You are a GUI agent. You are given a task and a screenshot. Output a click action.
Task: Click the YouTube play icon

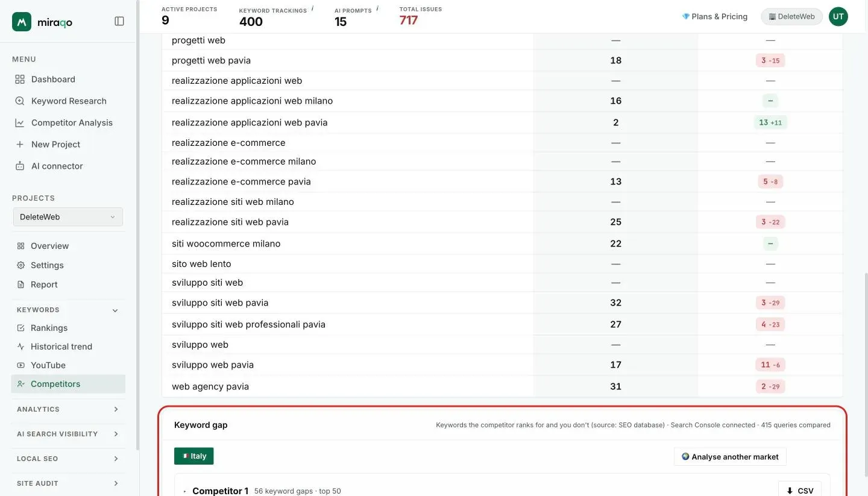coord(20,365)
